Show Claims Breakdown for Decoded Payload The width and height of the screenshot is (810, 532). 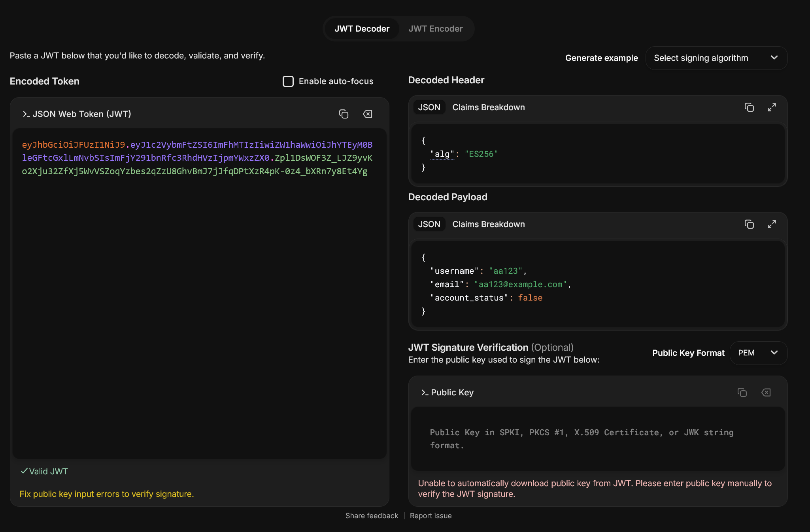[x=488, y=224]
